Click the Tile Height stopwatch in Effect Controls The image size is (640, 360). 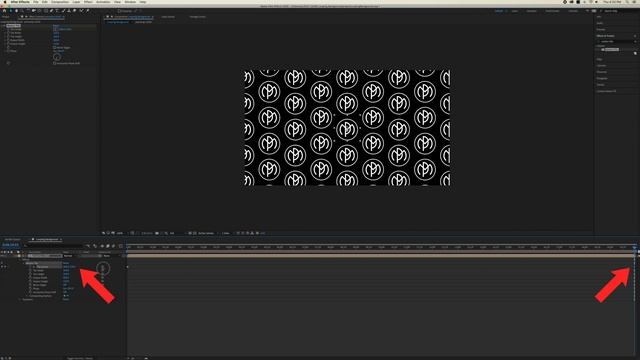[8, 37]
